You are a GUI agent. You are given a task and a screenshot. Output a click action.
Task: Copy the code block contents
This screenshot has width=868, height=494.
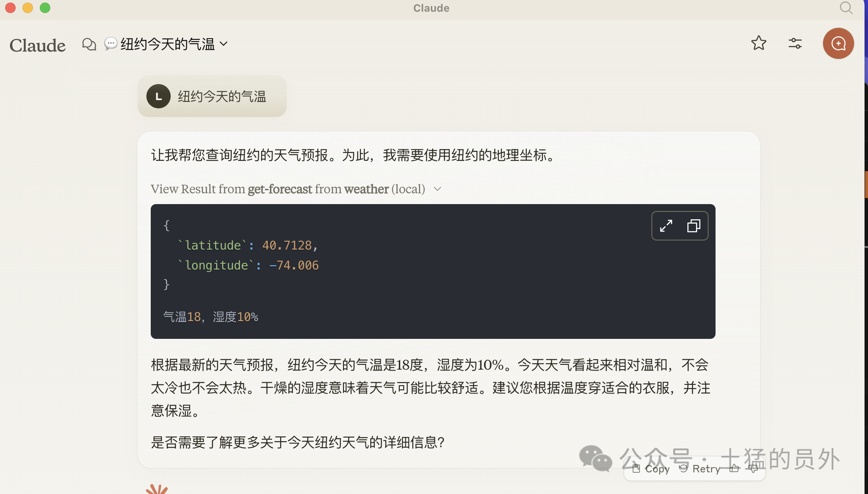(x=694, y=226)
